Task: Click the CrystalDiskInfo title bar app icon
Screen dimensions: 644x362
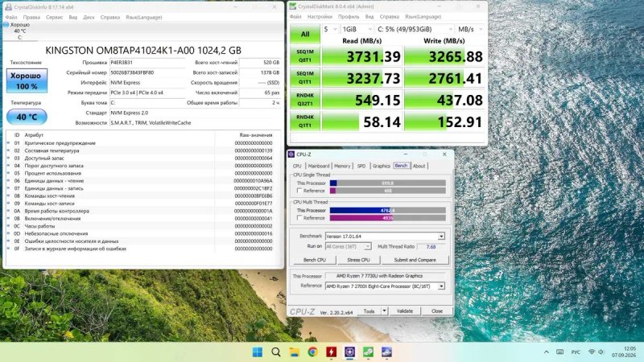Action: [8, 7]
